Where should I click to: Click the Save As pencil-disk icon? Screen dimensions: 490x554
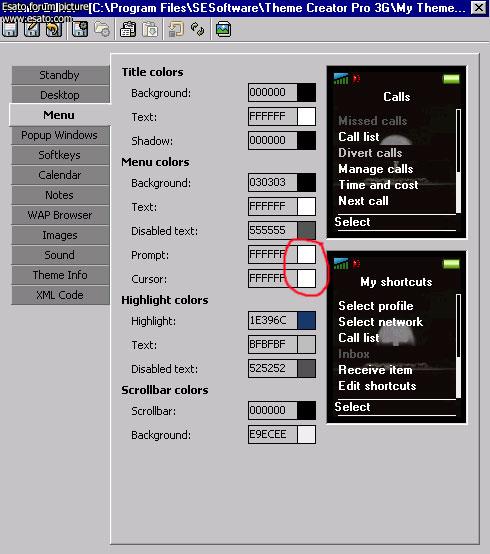tap(32, 29)
